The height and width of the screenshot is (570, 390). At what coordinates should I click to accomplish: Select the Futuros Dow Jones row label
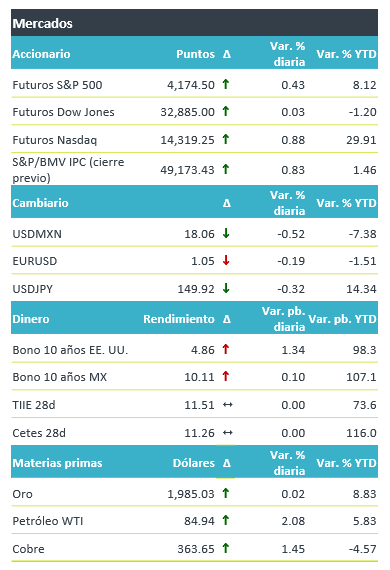[x=63, y=112]
